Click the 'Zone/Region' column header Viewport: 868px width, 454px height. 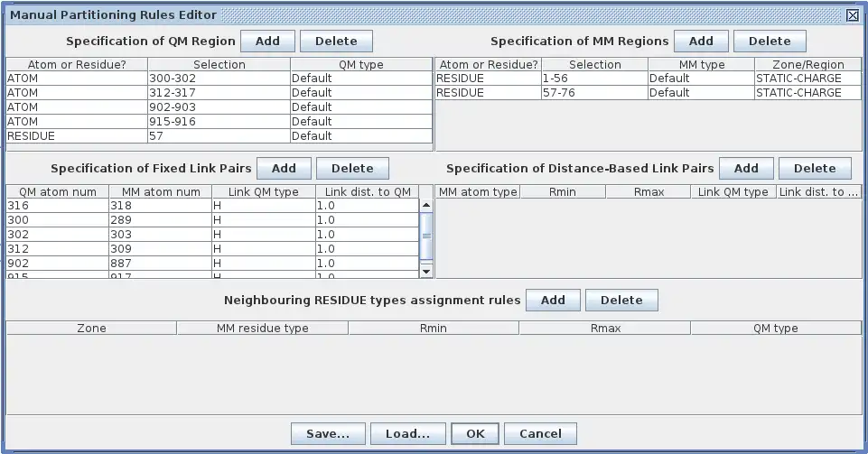coord(807,65)
